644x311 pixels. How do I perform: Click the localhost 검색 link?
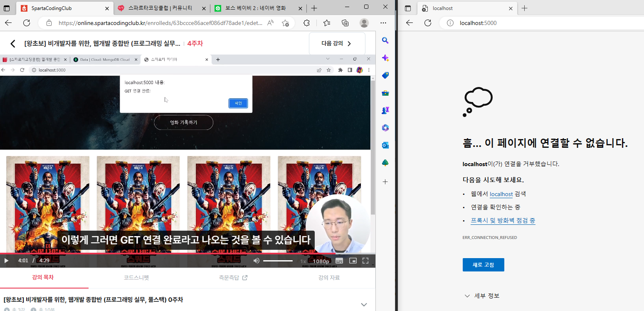pos(501,194)
